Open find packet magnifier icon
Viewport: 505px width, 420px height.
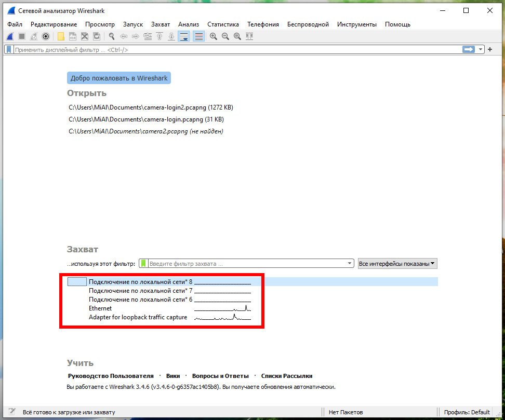(x=112, y=36)
